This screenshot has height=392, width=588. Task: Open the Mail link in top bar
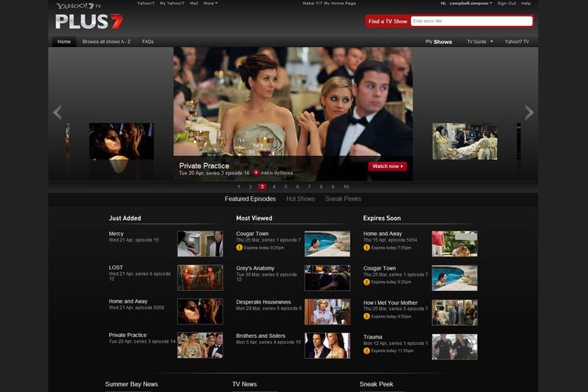pyautogui.click(x=194, y=3)
